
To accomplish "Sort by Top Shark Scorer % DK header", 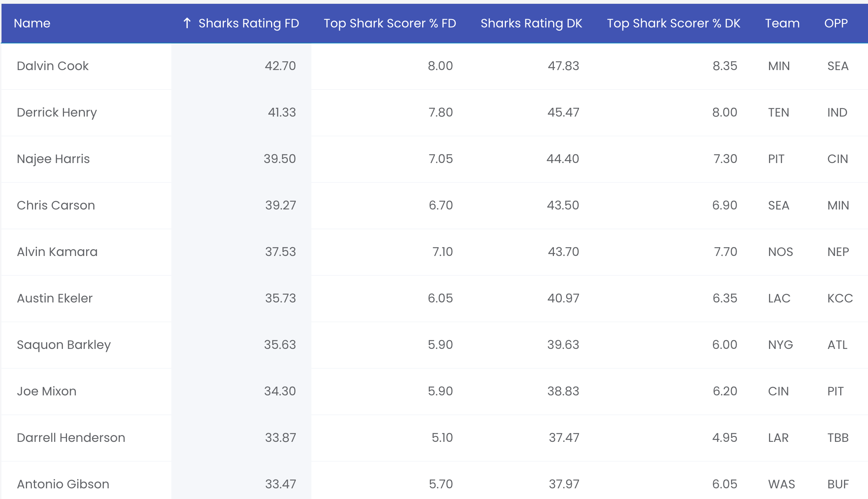I will point(673,23).
